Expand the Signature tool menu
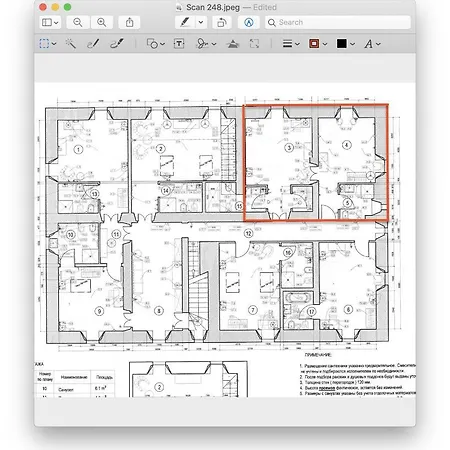The image size is (450, 450). (206, 44)
